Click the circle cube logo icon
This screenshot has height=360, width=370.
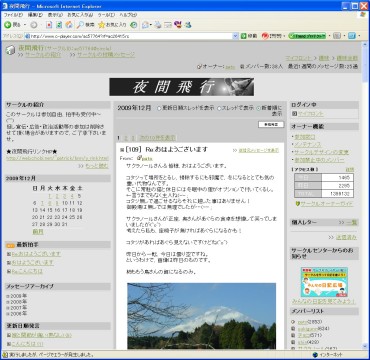click(11, 50)
